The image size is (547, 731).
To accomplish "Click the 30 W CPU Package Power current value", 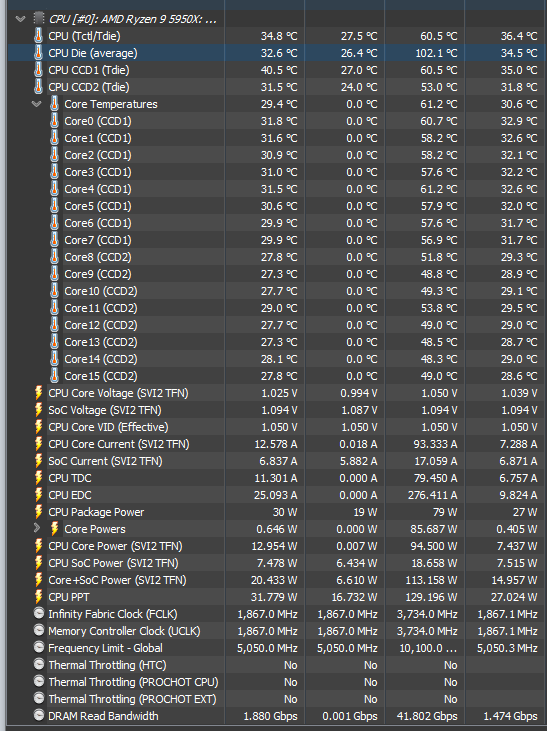I will pos(284,512).
